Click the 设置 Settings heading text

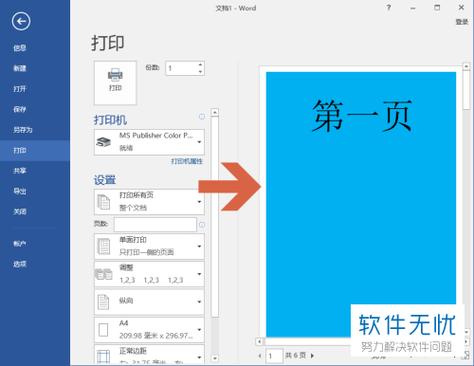pos(105,180)
